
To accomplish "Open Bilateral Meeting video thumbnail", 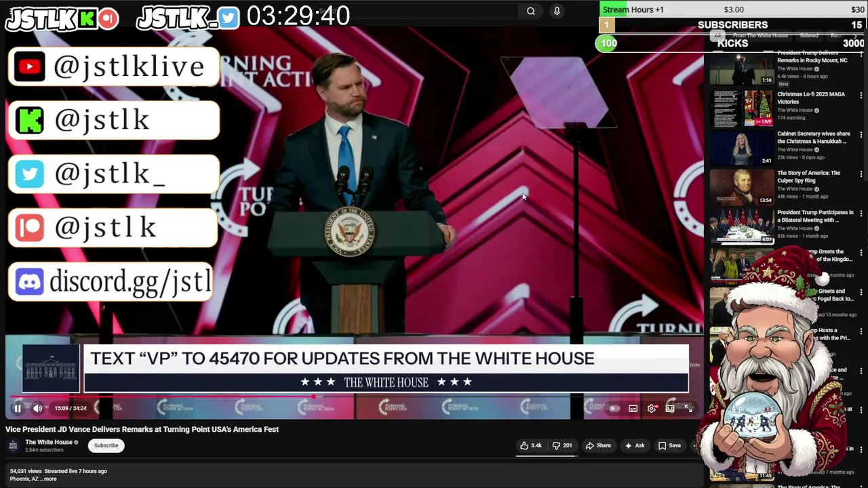I will pos(741,226).
